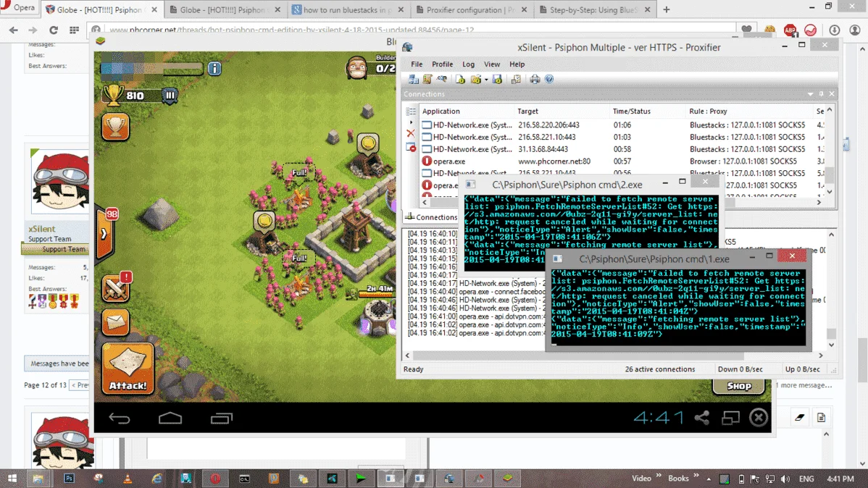Tap the mail envelope icon in game
868x488 pixels.
(x=115, y=322)
